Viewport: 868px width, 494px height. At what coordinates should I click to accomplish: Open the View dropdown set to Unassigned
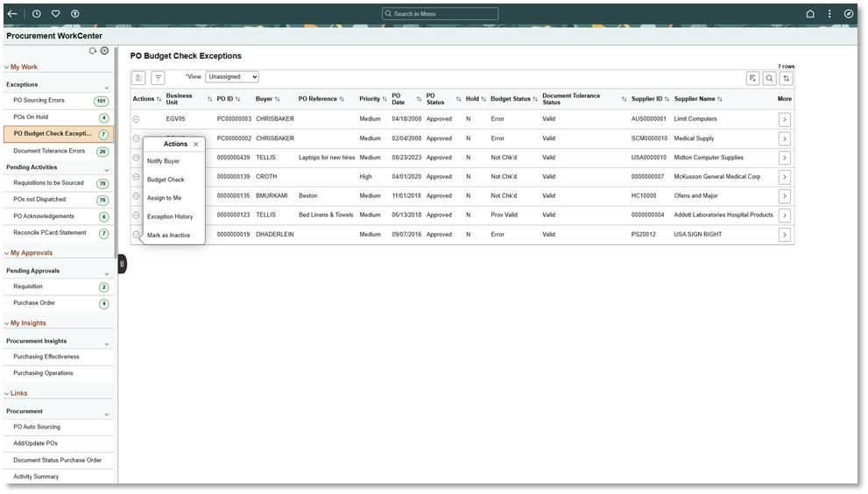click(232, 77)
